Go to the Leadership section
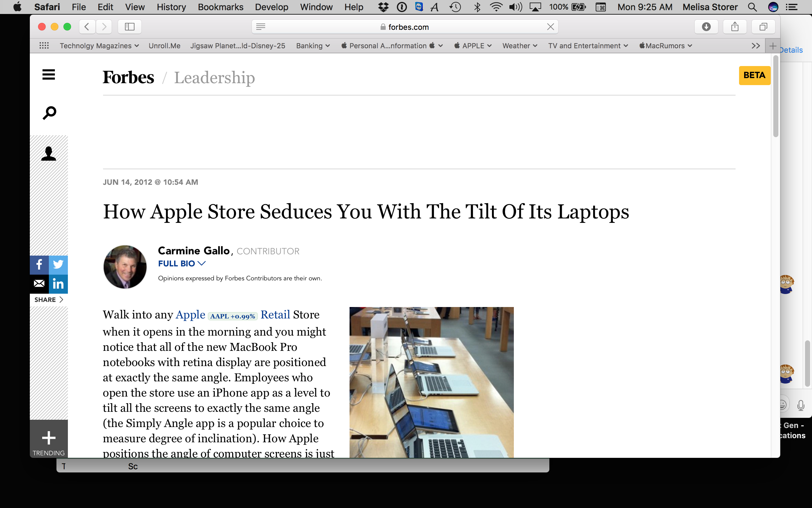The width and height of the screenshot is (812, 508). pyautogui.click(x=214, y=78)
